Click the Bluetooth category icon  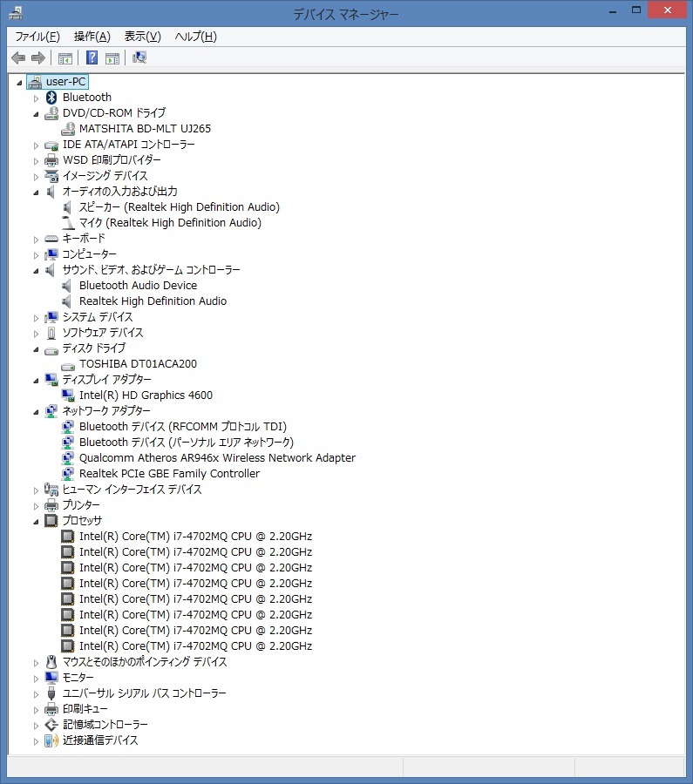point(51,97)
